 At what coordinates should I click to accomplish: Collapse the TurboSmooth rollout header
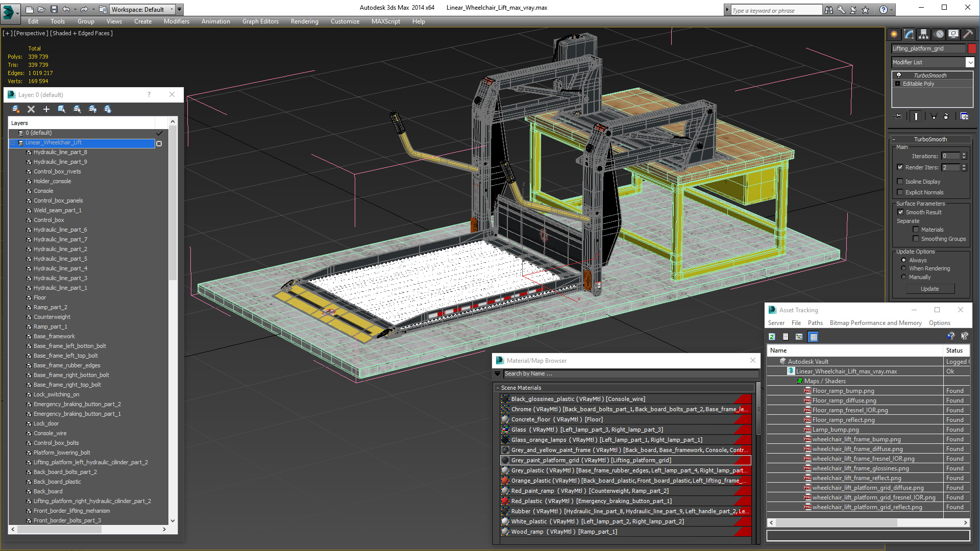coord(930,139)
